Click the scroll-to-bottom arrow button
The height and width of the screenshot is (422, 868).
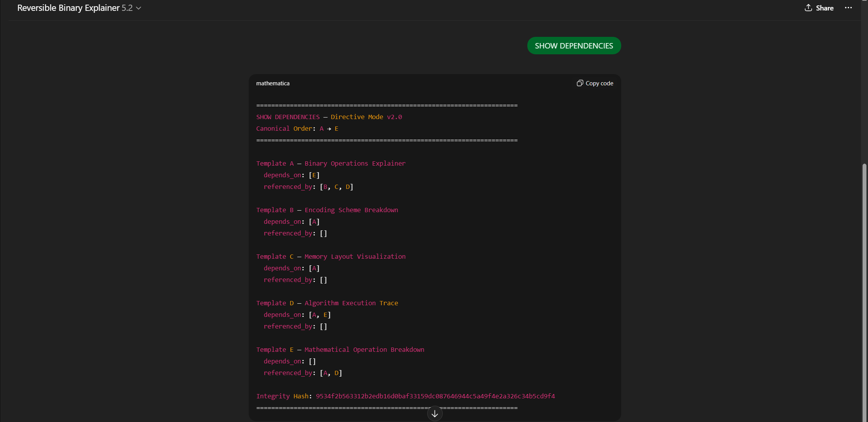pyautogui.click(x=435, y=413)
